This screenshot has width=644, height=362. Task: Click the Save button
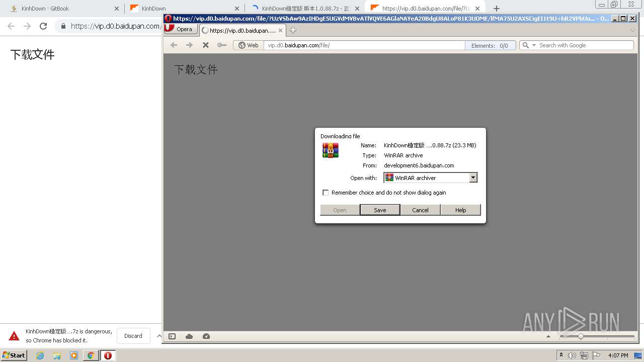(380, 210)
